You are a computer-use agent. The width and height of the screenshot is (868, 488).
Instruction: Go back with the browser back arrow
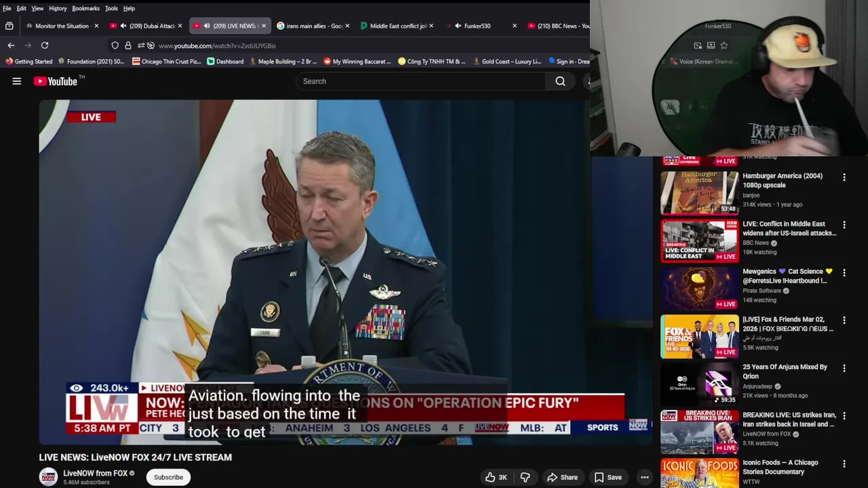tap(11, 45)
